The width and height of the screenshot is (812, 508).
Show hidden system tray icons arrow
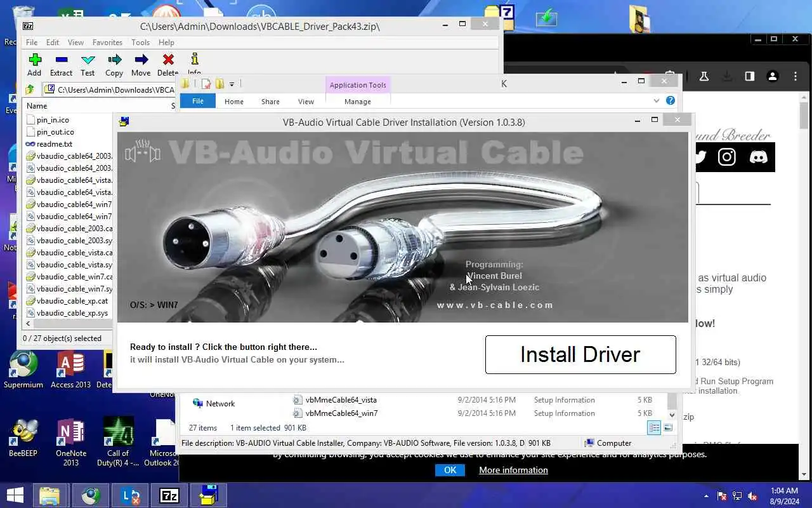[x=707, y=496]
